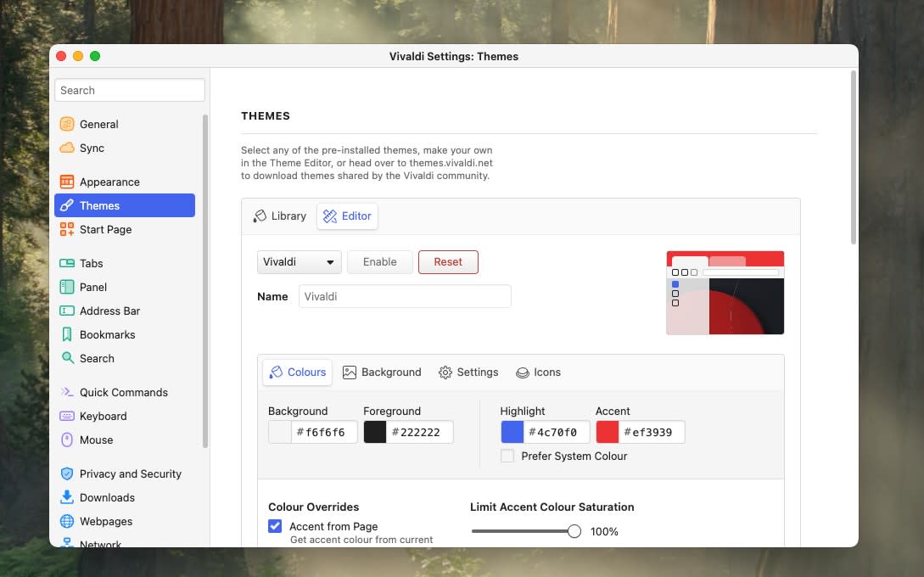Click the Bookmarks ribbon icon

point(67,335)
